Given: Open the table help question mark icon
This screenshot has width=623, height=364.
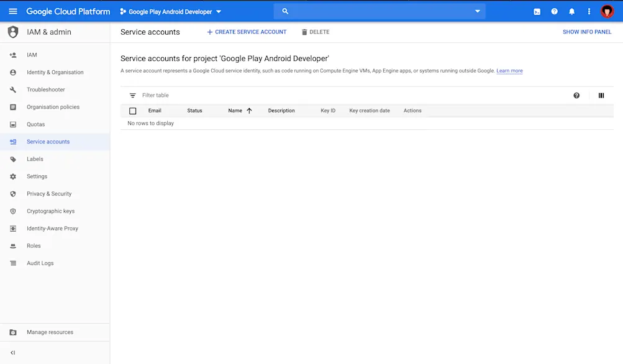Looking at the screenshot, I should (x=576, y=96).
